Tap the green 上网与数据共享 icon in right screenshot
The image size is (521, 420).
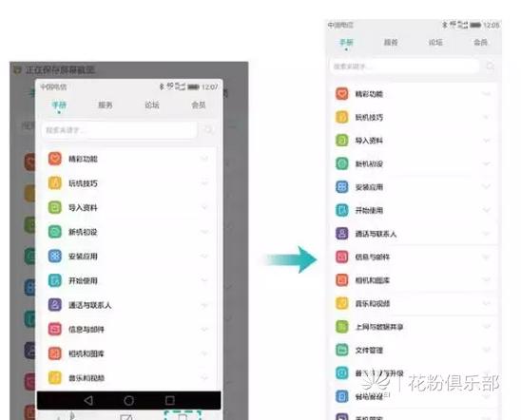click(342, 327)
